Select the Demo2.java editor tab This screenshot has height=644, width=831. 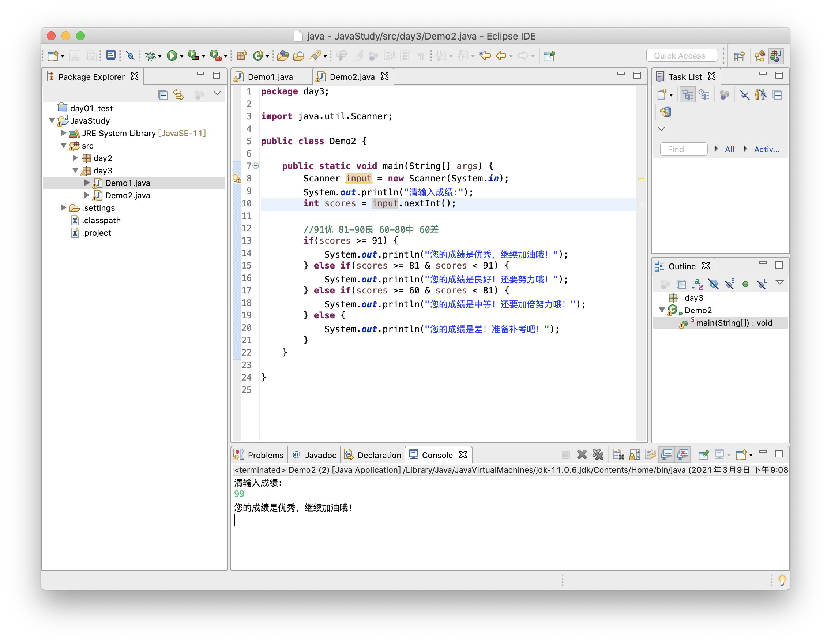[350, 76]
